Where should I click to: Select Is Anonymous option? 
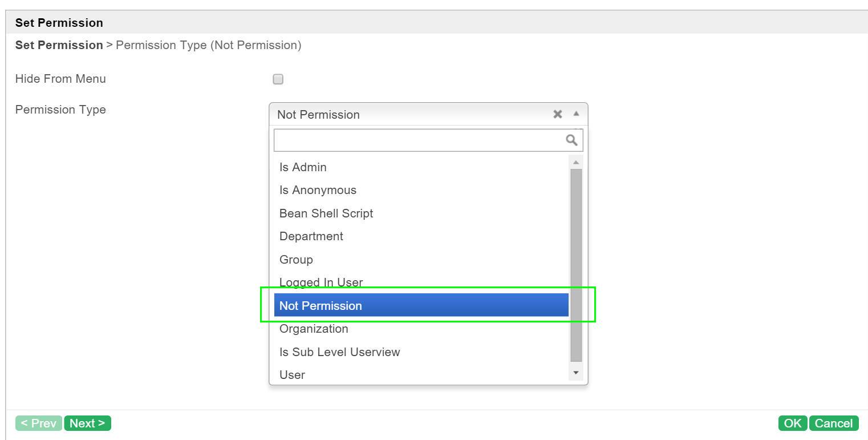click(421, 190)
